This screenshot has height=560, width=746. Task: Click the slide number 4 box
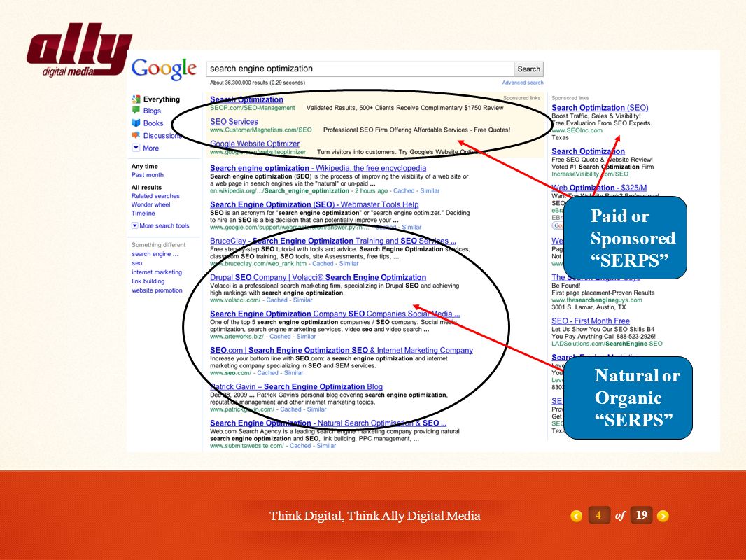click(x=599, y=514)
